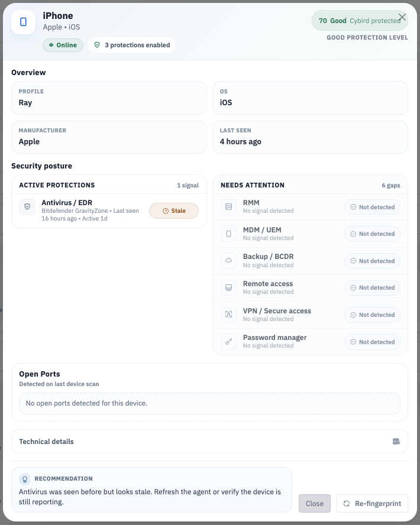
Task: Click the Not detected badge for Remote access
Action: point(372,287)
